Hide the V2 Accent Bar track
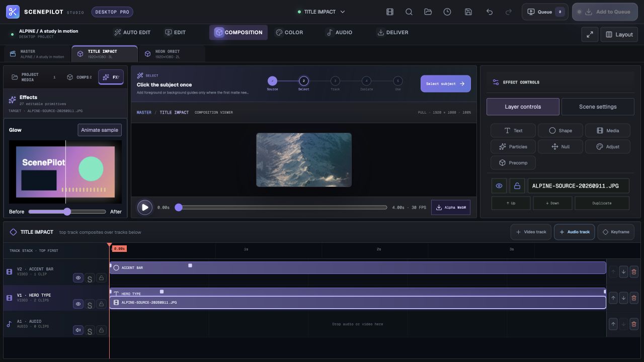 78,278
